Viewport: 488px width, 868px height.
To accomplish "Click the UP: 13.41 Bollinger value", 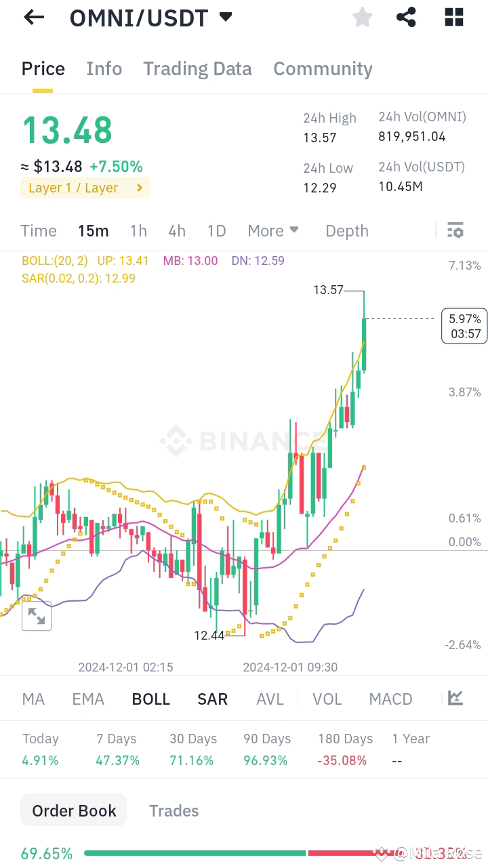I will coord(123,261).
